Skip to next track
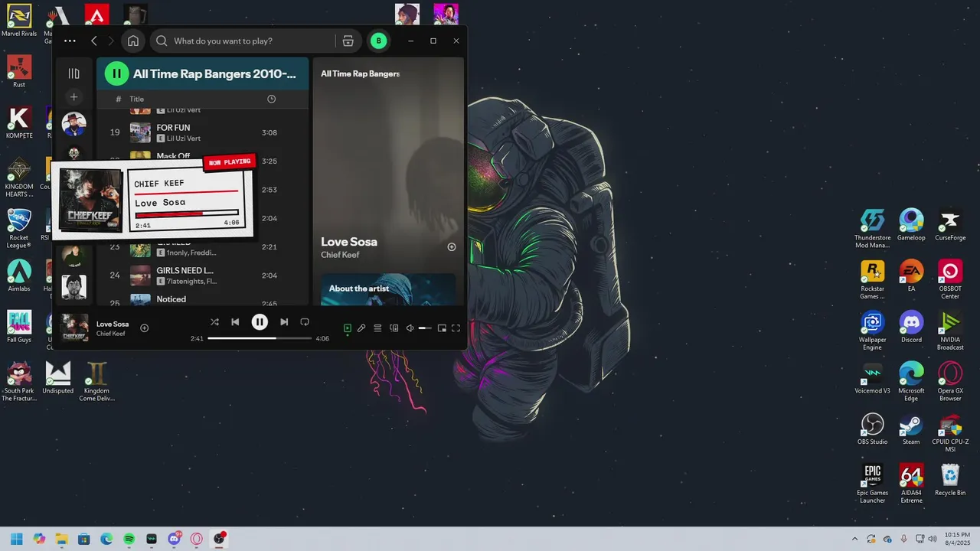Viewport: 980px width, 551px height. tap(284, 322)
